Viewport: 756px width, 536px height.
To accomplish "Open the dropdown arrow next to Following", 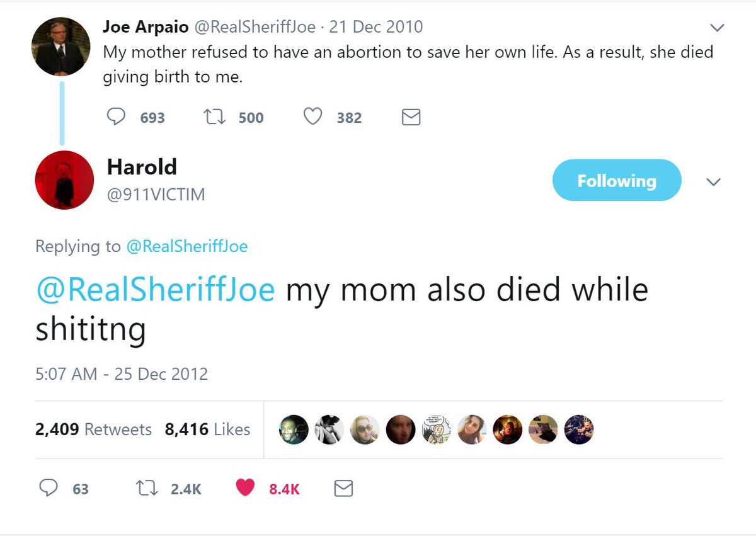I will (713, 181).
